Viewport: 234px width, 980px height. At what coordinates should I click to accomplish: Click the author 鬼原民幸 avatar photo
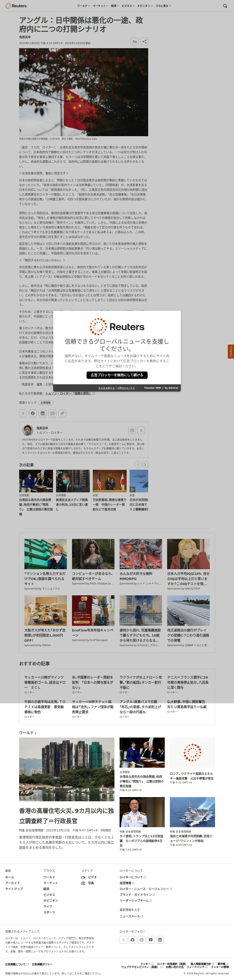pyautogui.click(x=28, y=430)
